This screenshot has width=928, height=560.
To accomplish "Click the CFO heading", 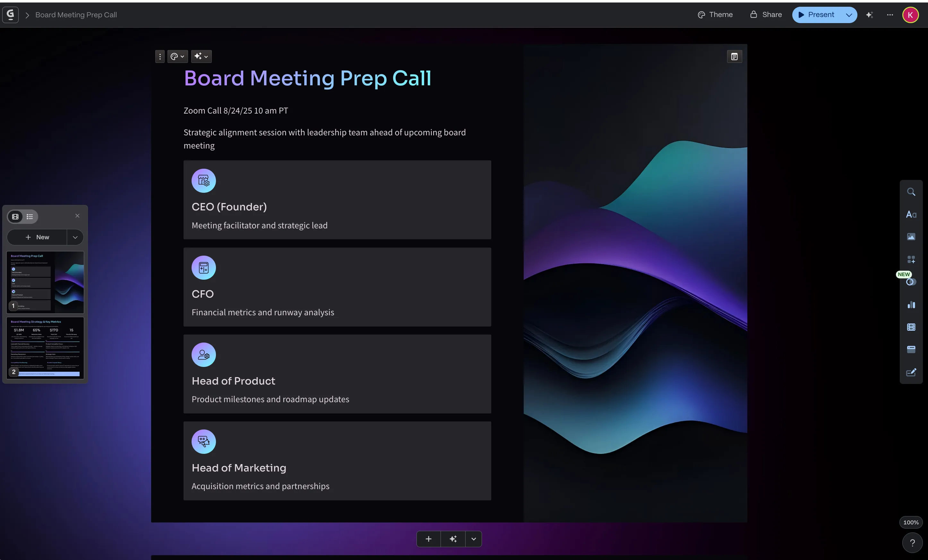I will click(202, 293).
